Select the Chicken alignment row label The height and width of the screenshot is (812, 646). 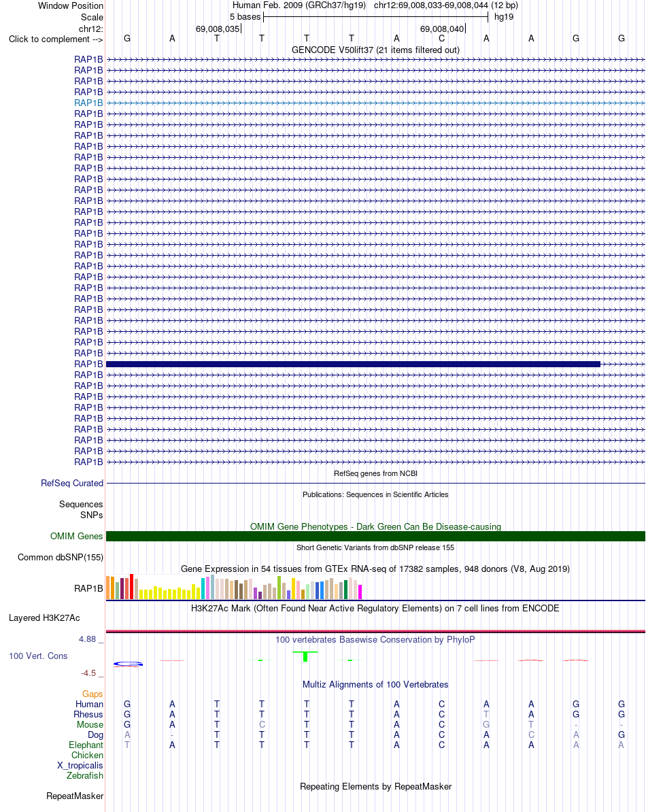coord(88,756)
